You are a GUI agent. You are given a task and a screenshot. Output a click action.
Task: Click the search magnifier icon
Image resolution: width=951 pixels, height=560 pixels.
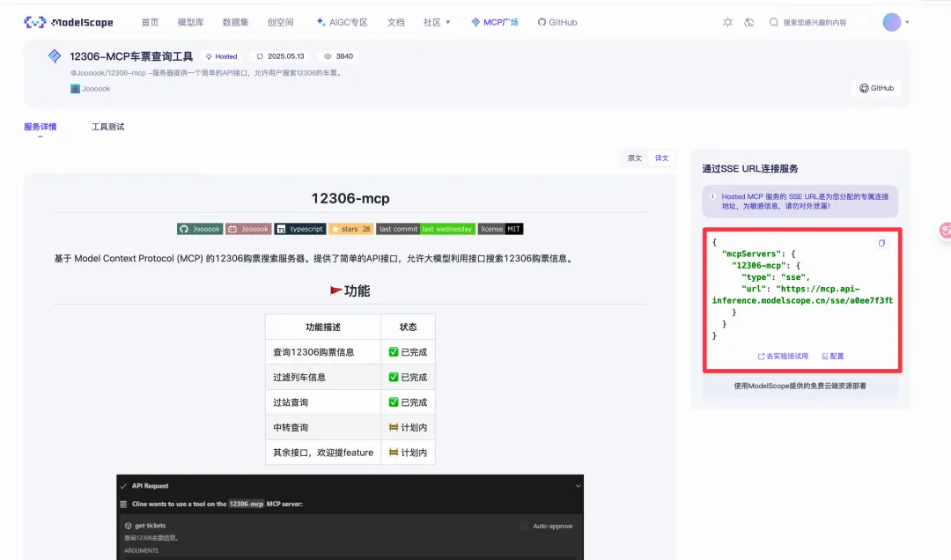(x=774, y=22)
